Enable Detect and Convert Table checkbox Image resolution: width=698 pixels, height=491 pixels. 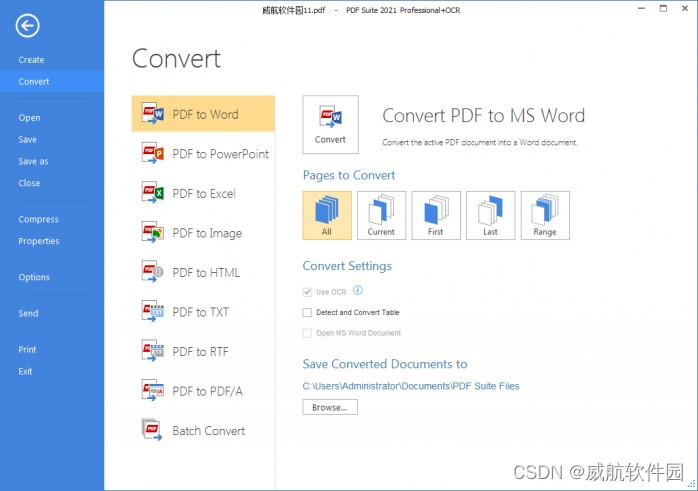point(307,312)
